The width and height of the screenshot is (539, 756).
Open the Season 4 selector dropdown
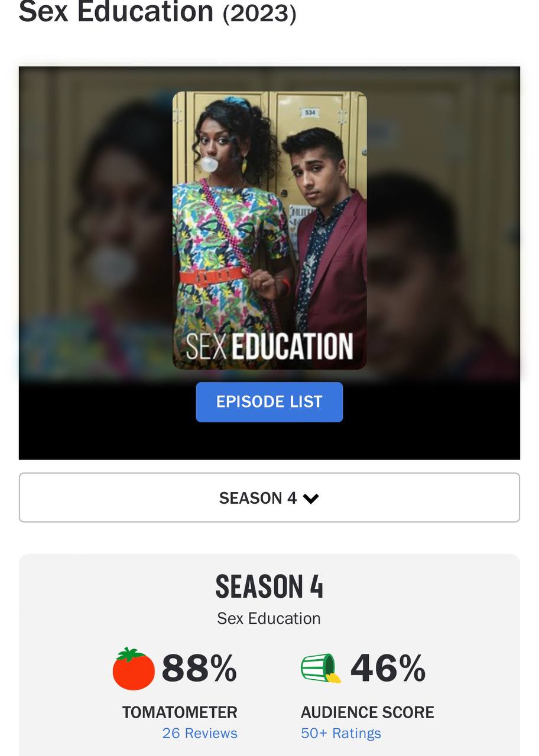[269, 497]
